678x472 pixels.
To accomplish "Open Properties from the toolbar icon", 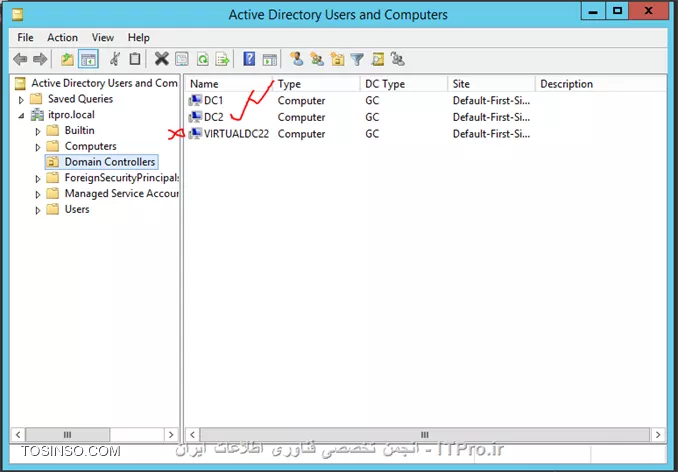I will (x=182, y=59).
